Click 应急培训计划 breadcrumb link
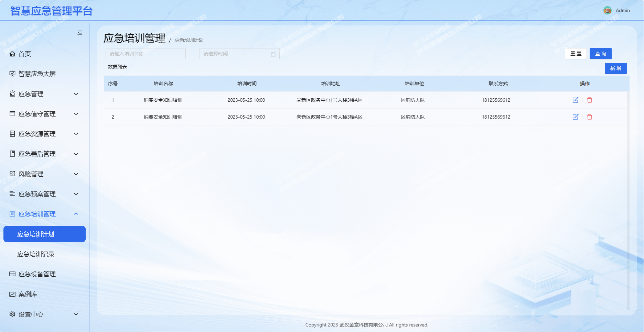This screenshot has width=644, height=332. (189, 40)
